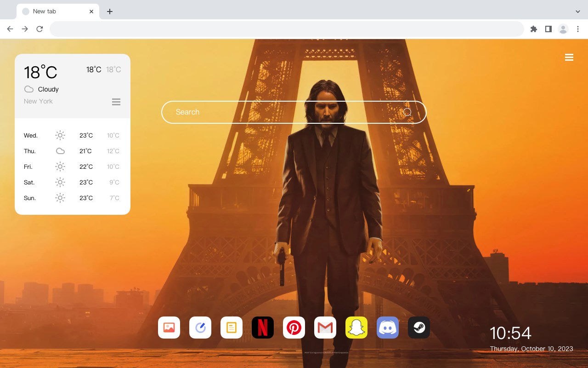The height and width of the screenshot is (368, 588).
Task: Click the sun icon in the Fri. row
Action: [x=60, y=167]
